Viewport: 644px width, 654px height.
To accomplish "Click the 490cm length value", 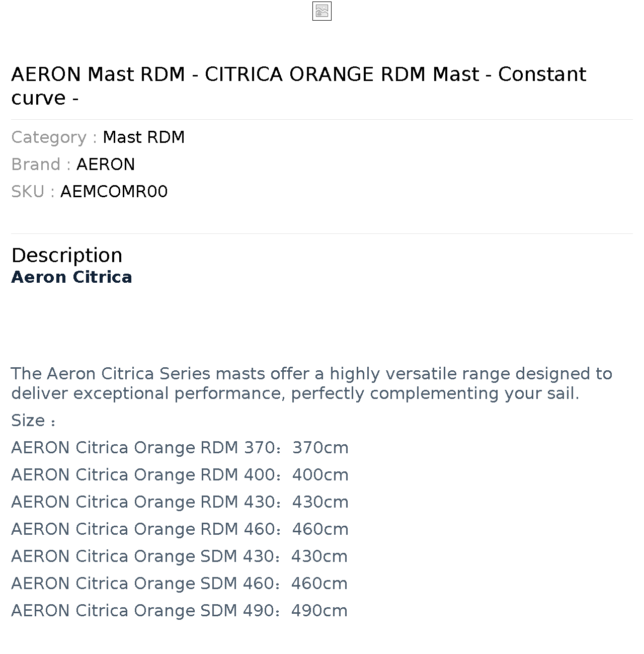I will pos(319,611).
